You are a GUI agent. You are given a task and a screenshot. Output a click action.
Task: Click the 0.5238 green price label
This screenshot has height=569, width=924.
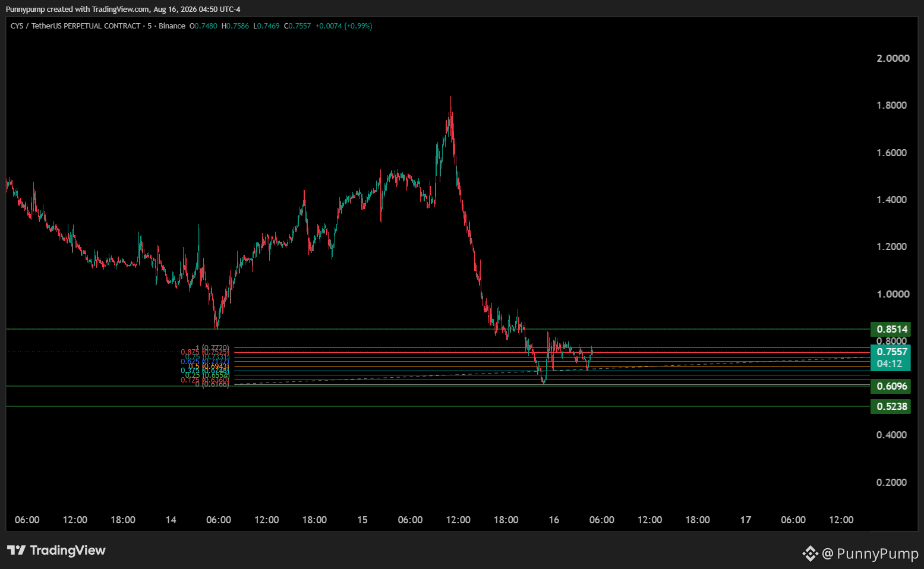point(891,406)
